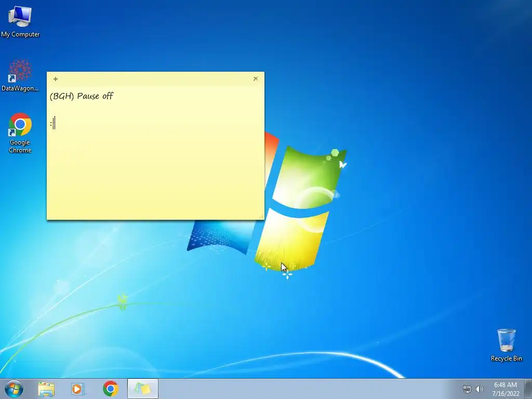
Task: Select the Sticky Notes taskbar button
Action: click(x=142, y=389)
